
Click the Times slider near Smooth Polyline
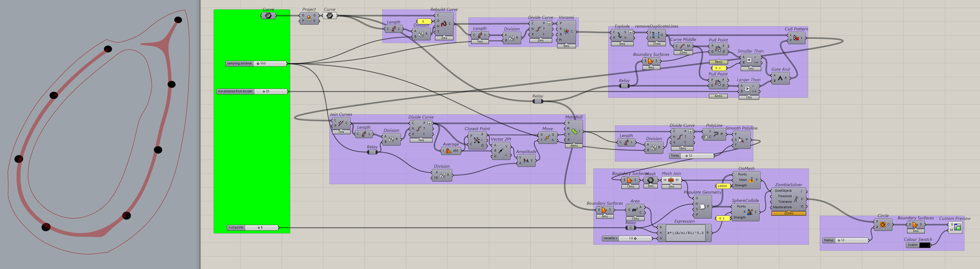[692, 155]
